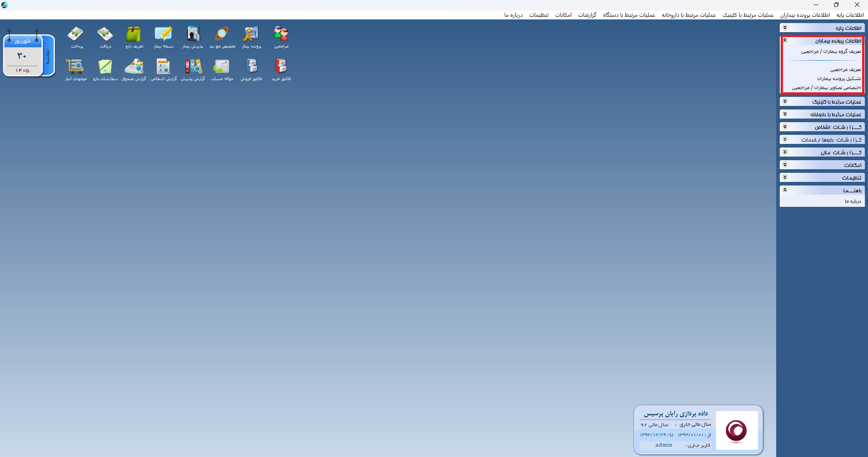Click the سفارشات دارو drug orders icon
868x457 pixels.
click(x=105, y=70)
